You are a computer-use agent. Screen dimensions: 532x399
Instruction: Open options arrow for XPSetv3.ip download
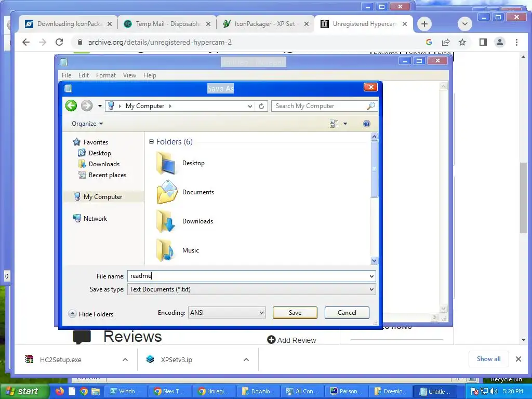(x=246, y=360)
